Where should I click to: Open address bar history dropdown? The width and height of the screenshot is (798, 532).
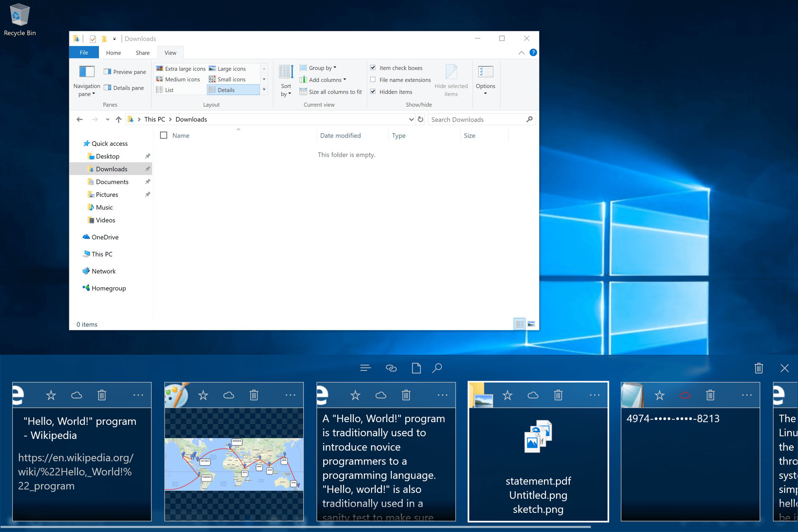tap(411, 119)
